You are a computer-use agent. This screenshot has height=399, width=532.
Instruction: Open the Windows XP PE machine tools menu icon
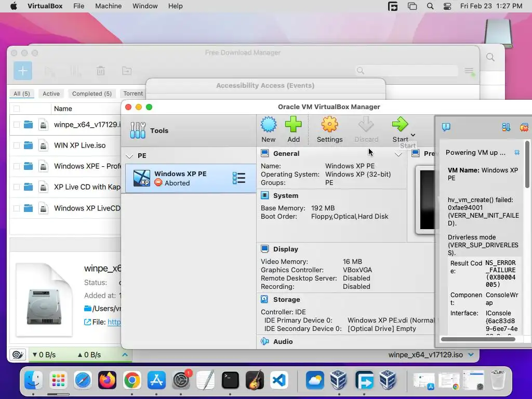click(x=239, y=178)
